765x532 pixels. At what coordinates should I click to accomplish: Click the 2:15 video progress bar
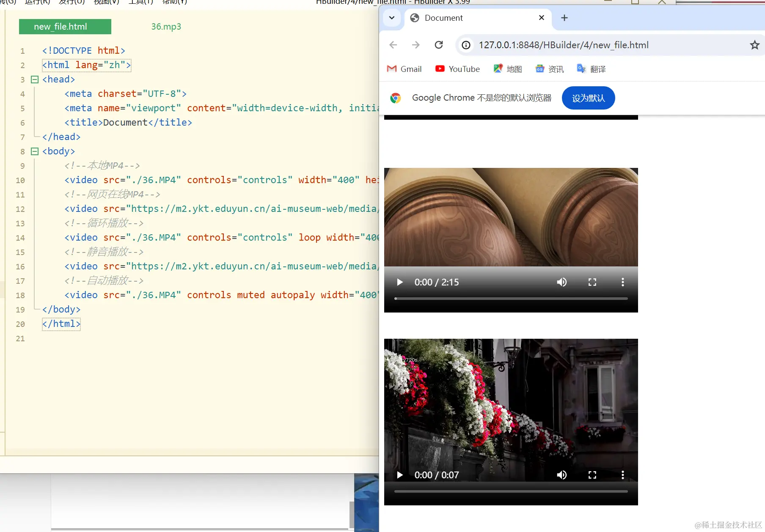pyautogui.click(x=511, y=299)
